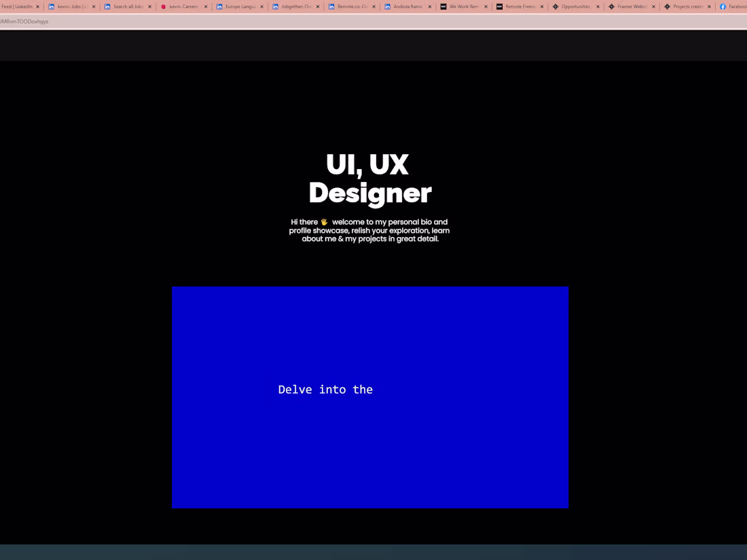Click the blue video panel
The height and width of the screenshot is (560, 747).
pyautogui.click(x=370, y=397)
